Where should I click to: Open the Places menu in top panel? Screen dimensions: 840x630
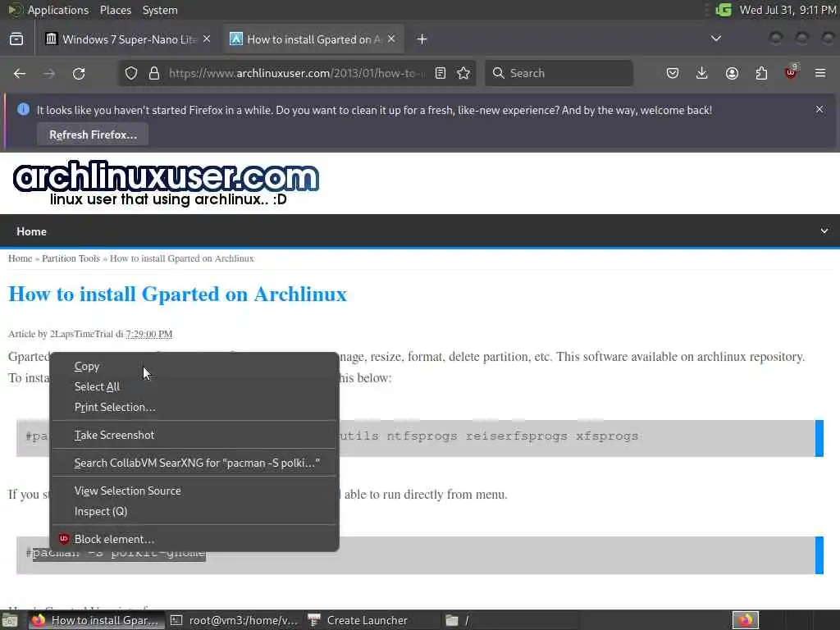116,10
